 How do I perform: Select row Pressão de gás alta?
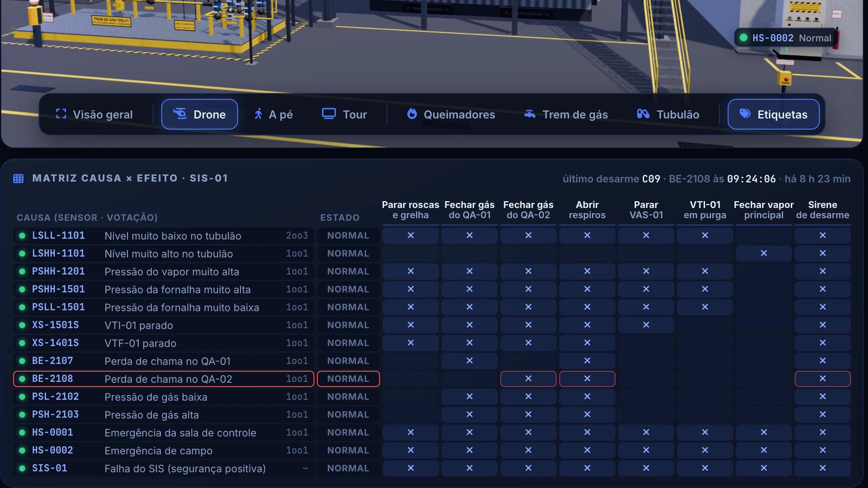[164, 414]
